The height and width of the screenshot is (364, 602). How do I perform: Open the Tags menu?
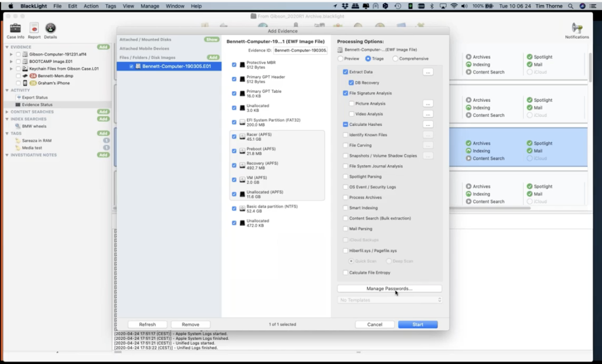click(111, 6)
